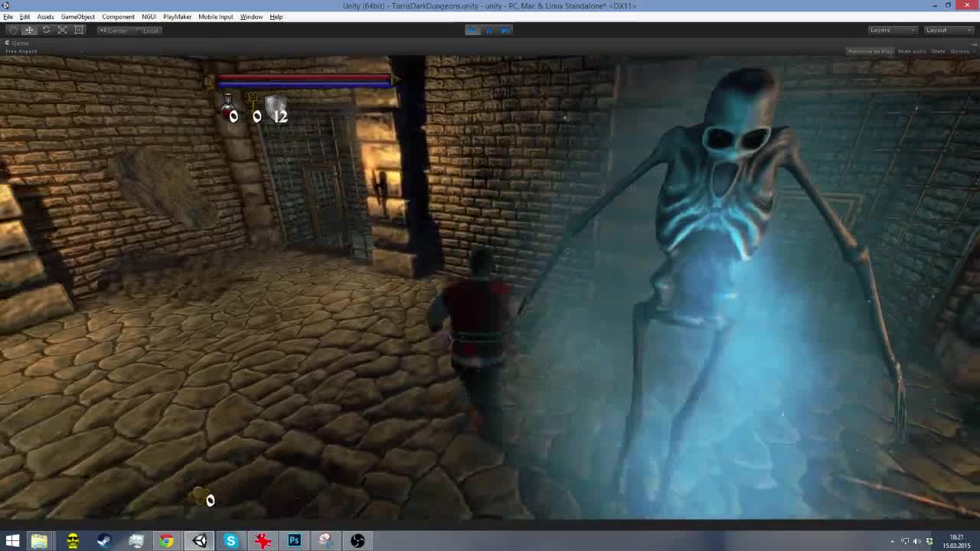This screenshot has height=551, width=980.
Task: Select the Rect transform tool
Action: (79, 30)
